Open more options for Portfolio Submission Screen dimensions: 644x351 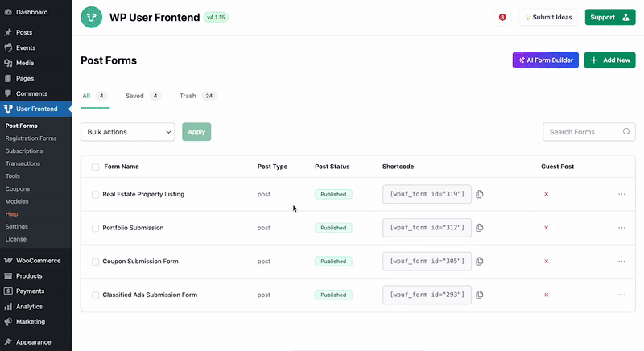(x=621, y=228)
